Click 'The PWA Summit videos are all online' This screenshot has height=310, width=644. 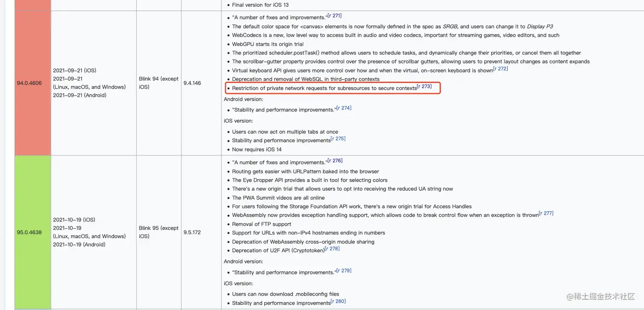click(278, 198)
